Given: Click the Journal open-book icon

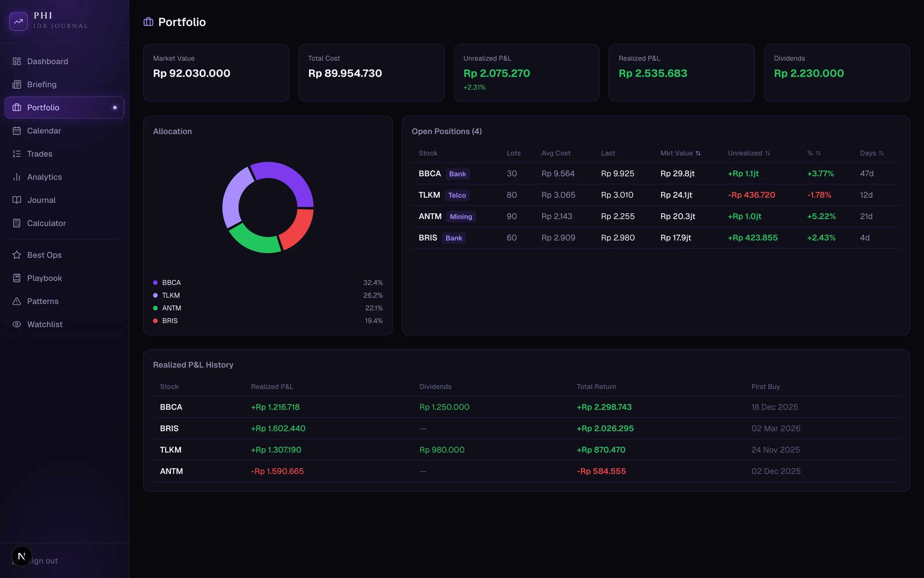Looking at the screenshot, I should [x=16, y=200].
